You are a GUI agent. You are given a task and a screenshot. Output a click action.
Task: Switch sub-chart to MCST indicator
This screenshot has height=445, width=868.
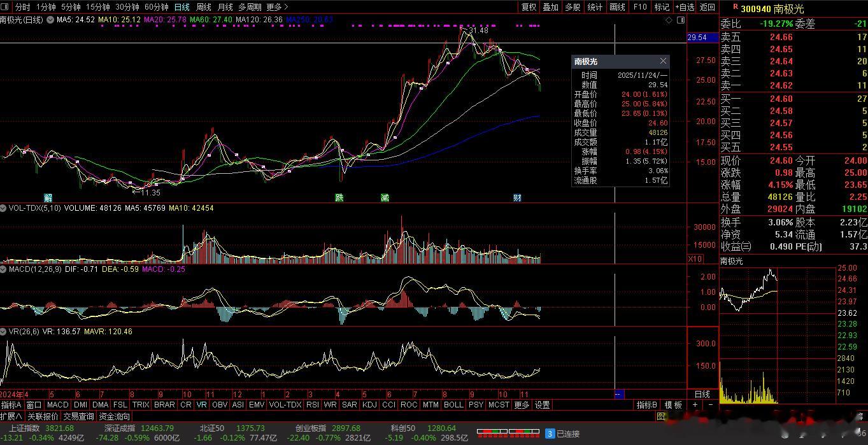499,405
